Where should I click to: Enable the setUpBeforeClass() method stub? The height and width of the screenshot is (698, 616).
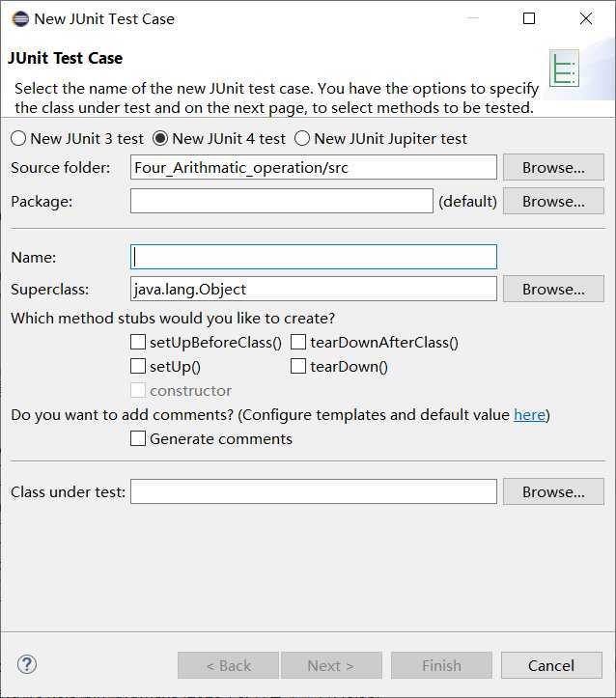tap(138, 343)
